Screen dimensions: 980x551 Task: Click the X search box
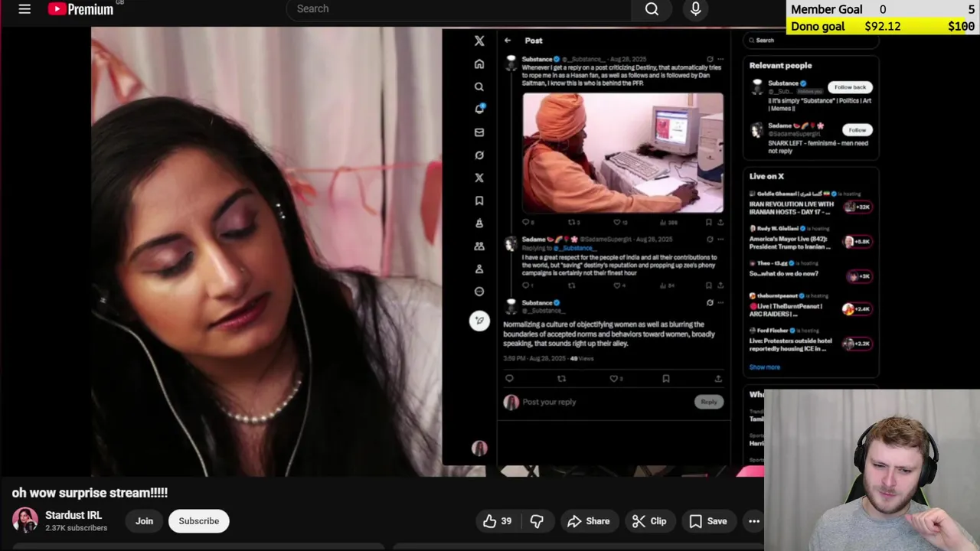[811, 41]
